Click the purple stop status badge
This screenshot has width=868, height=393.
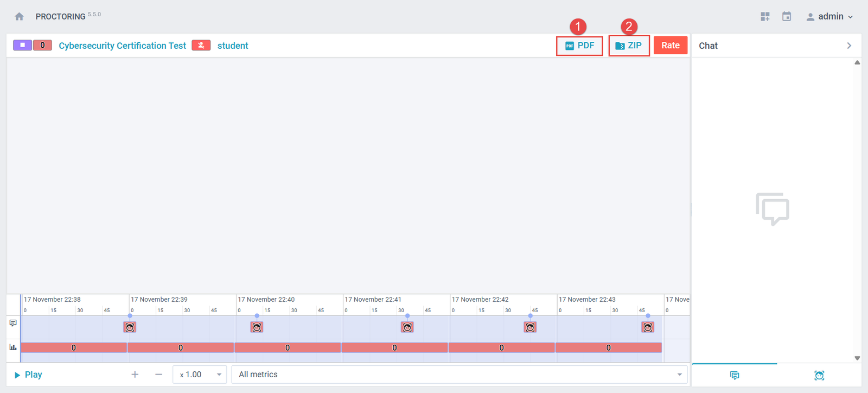22,45
